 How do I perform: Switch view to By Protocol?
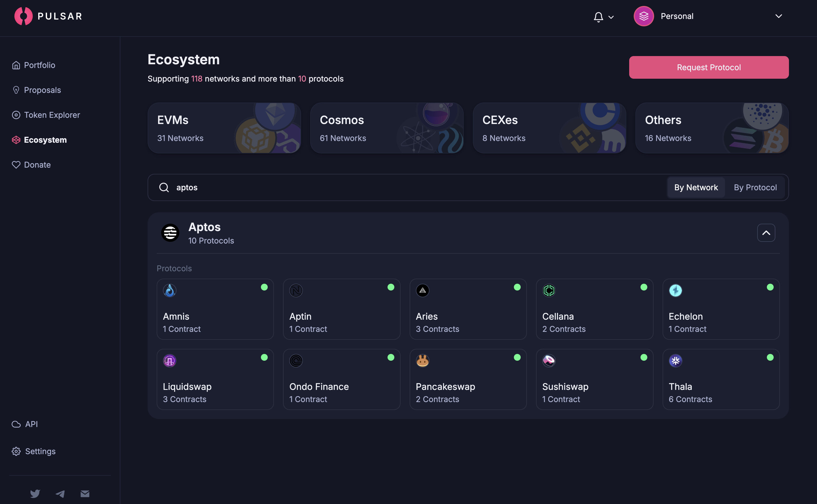(755, 187)
